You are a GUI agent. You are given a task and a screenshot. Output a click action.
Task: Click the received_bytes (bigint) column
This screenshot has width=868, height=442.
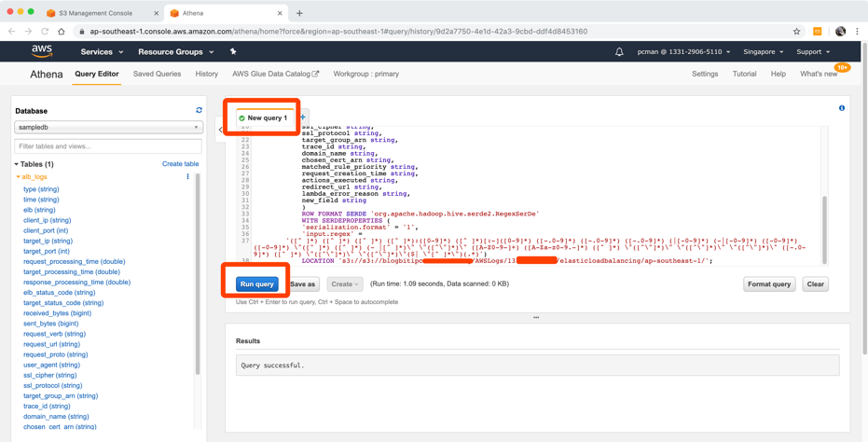(56, 313)
